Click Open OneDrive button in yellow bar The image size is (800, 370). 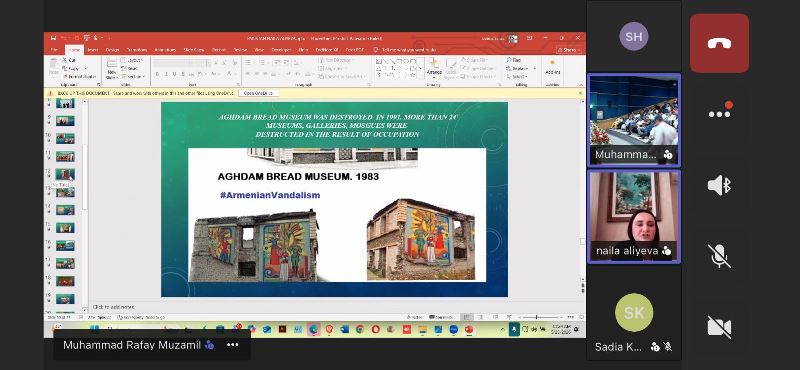[x=258, y=93]
